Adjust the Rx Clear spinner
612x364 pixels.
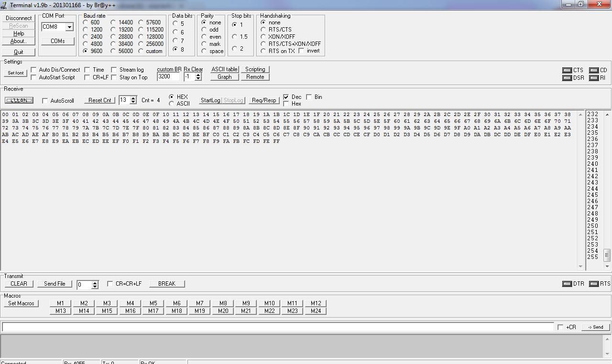pyautogui.click(x=198, y=76)
